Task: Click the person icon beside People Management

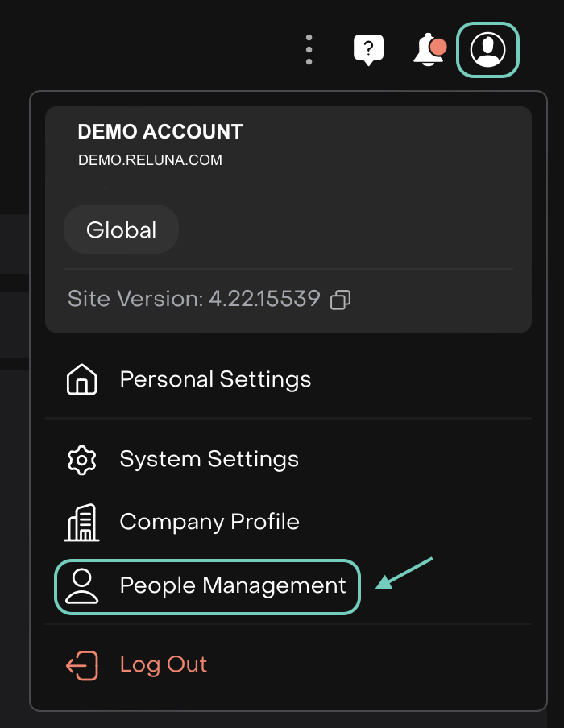Action: pyautogui.click(x=81, y=586)
